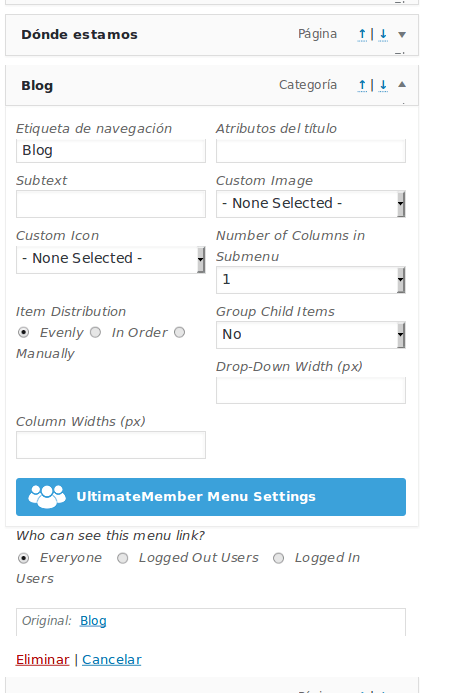Move Blog item down with arrow icon
Screen dimensions: 449x693
(383, 85)
